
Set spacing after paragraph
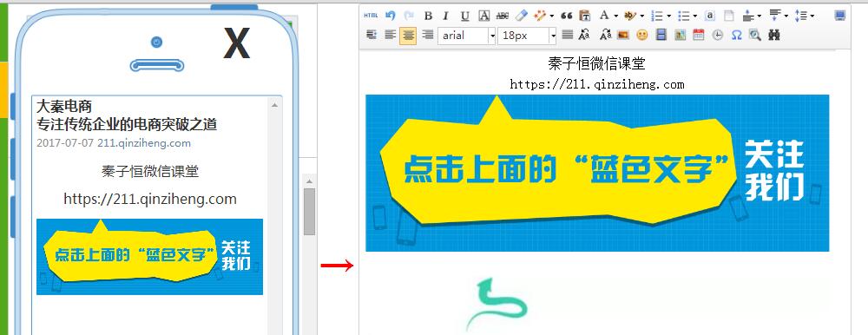click(x=774, y=15)
